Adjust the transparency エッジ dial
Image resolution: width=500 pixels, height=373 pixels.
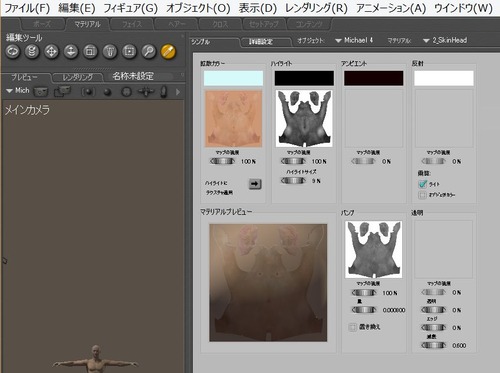click(x=434, y=328)
